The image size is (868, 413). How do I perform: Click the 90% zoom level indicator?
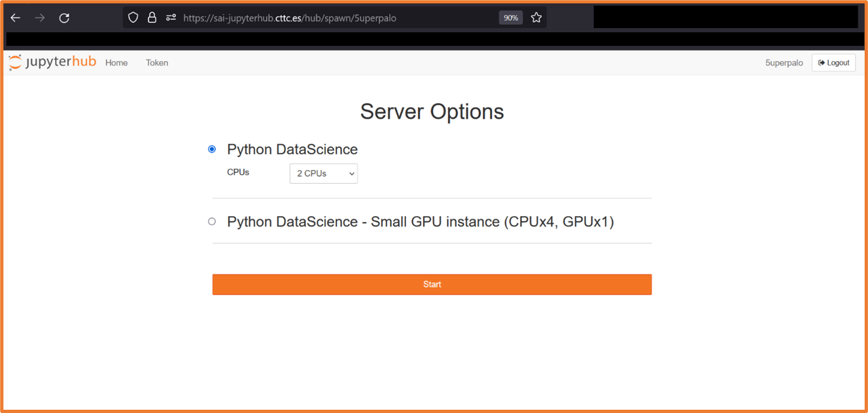click(510, 18)
